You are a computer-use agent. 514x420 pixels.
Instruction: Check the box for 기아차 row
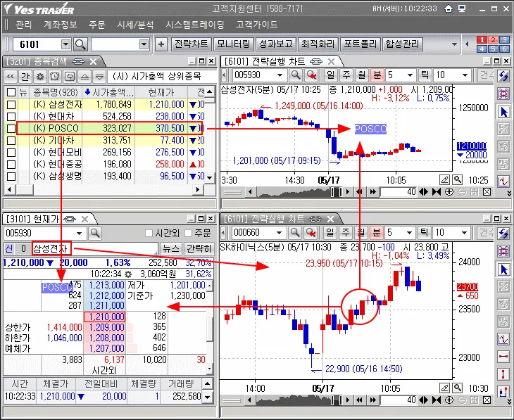(11, 140)
